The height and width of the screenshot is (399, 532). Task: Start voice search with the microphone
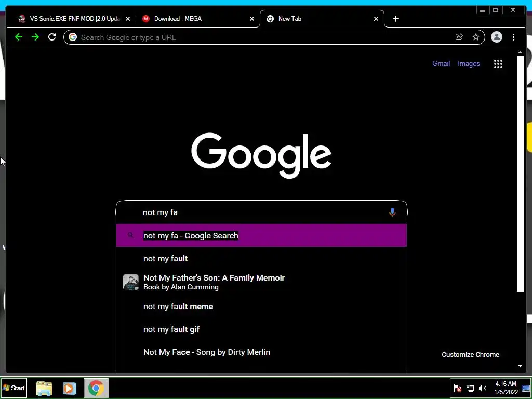click(x=392, y=212)
